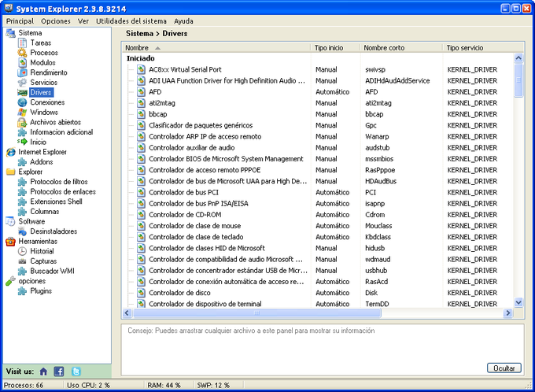Select Controlador de CD-ROM row
Screen dimensions: 535x392
pyautogui.click(x=317, y=215)
